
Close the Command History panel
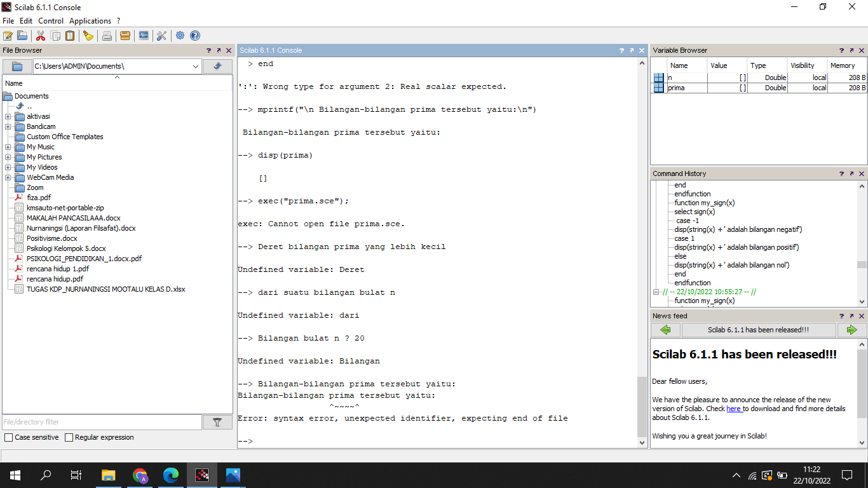pyautogui.click(x=862, y=173)
